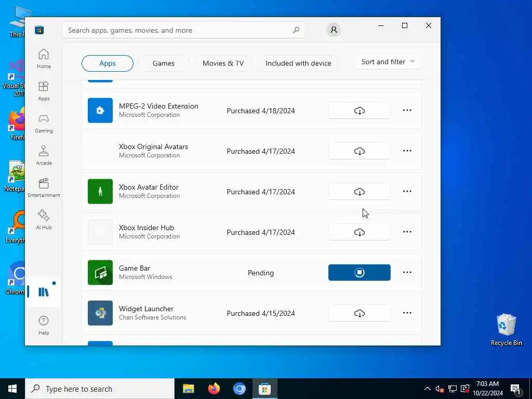This screenshot has height=399, width=532.
Task: Select the Included with device tab
Action: [298, 63]
